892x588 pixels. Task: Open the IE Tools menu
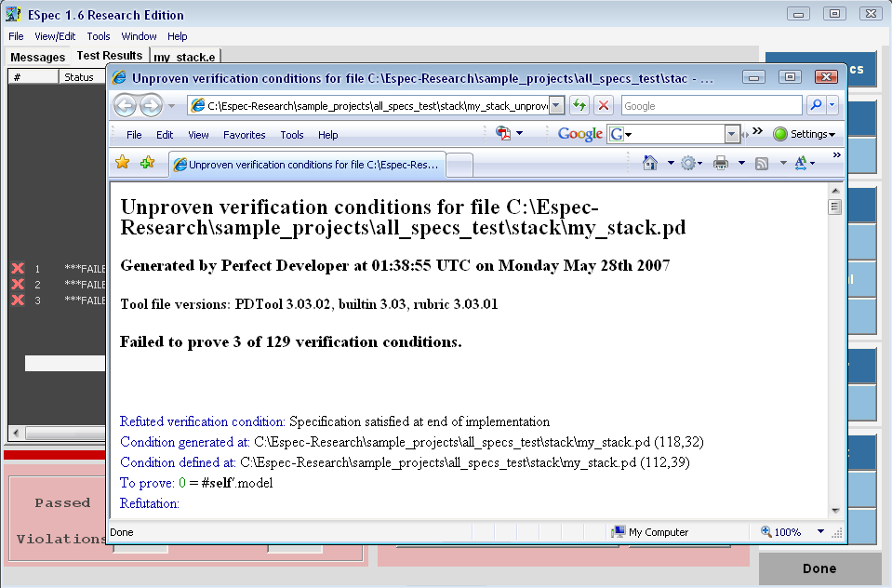[292, 135]
